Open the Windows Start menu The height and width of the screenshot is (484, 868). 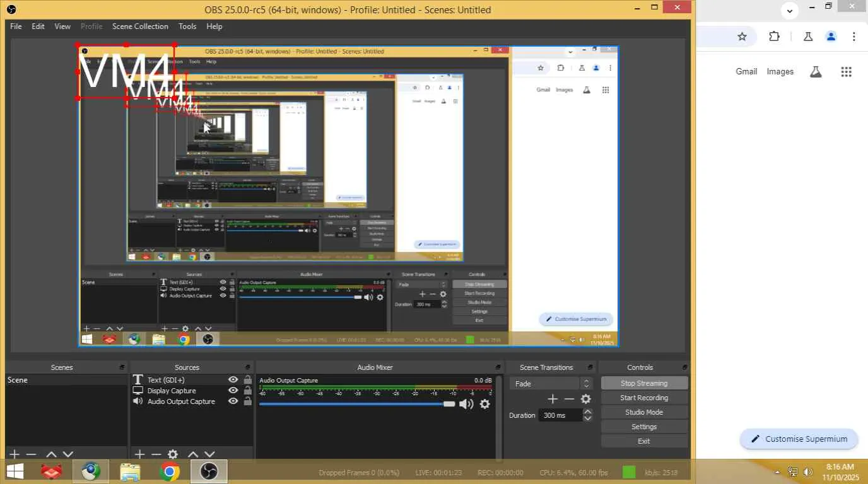coord(15,471)
